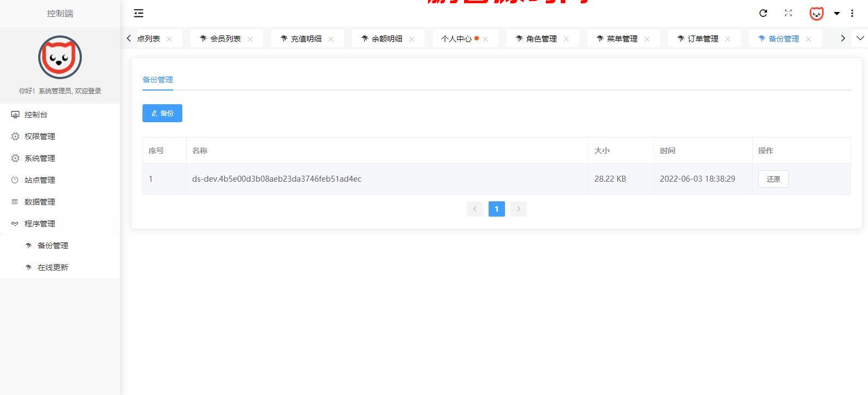Click the 还原 restore button in row 1
Viewport: 868px width, 395px height.
click(774, 179)
